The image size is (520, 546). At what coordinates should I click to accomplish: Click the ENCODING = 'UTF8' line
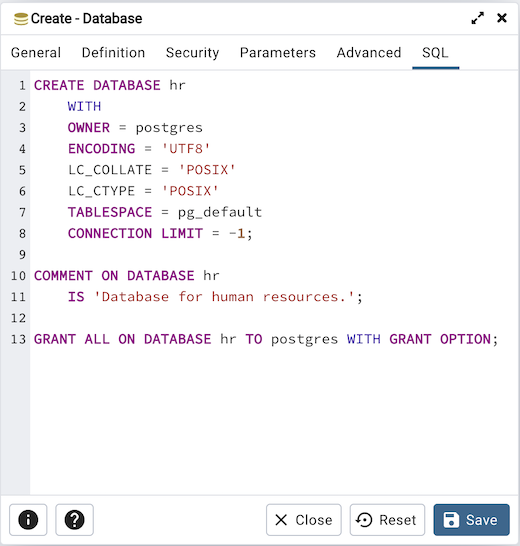[139, 149]
